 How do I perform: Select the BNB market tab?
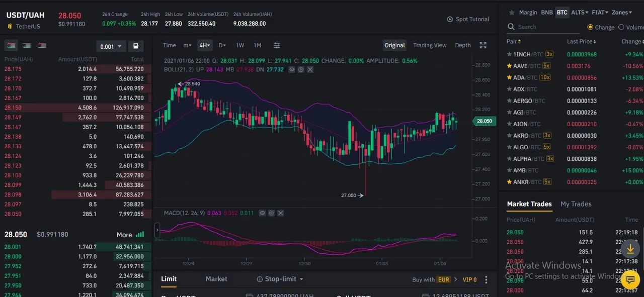coord(546,13)
